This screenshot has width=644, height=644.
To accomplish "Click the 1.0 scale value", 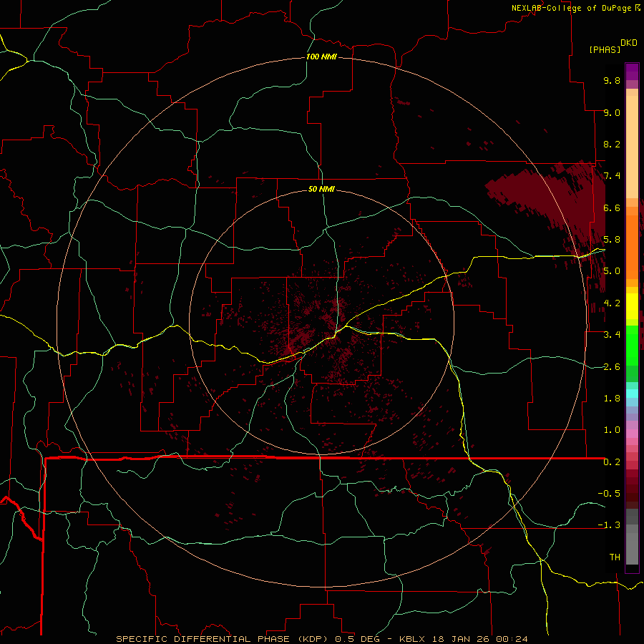I will [x=612, y=430].
